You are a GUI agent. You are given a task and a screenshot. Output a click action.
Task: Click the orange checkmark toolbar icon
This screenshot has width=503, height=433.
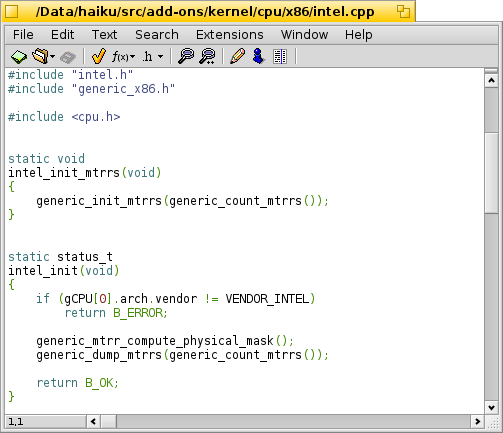pyautogui.click(x=99, y=56)
